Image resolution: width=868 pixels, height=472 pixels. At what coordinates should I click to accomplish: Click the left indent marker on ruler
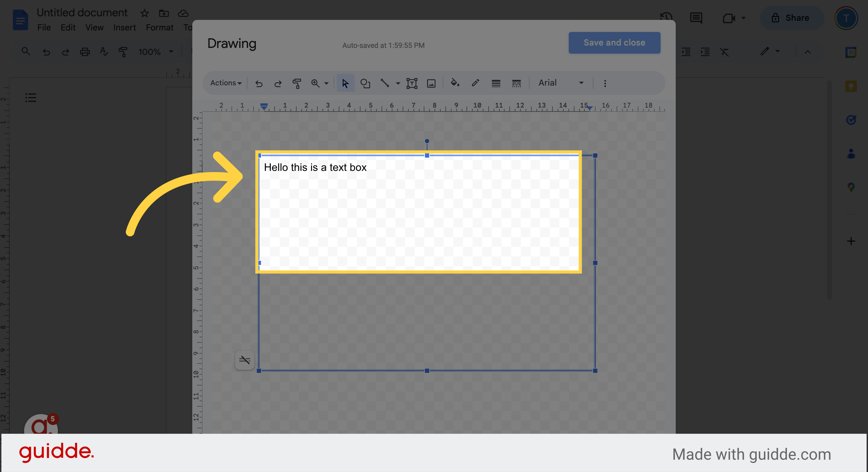(x=264, y=106)
